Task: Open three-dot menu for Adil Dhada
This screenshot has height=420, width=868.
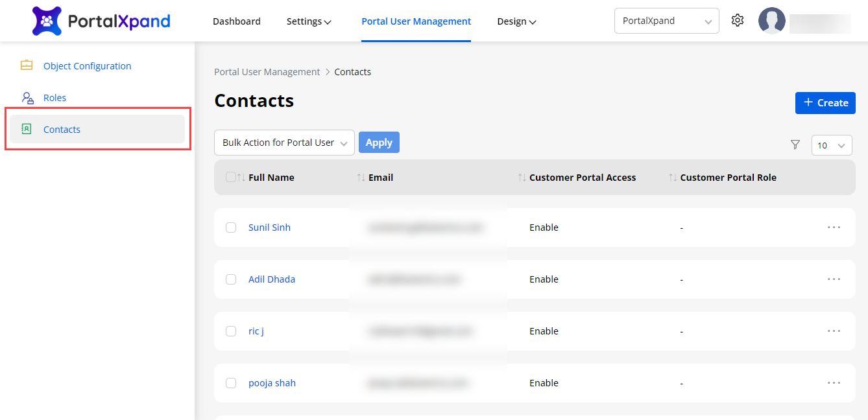Action: pos(834,279)
